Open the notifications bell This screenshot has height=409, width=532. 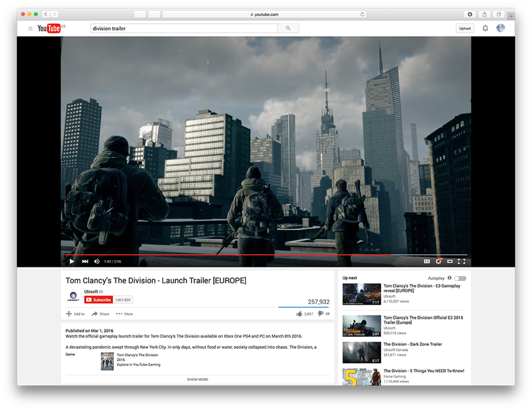pyautogui.click(x=485, y=28)
